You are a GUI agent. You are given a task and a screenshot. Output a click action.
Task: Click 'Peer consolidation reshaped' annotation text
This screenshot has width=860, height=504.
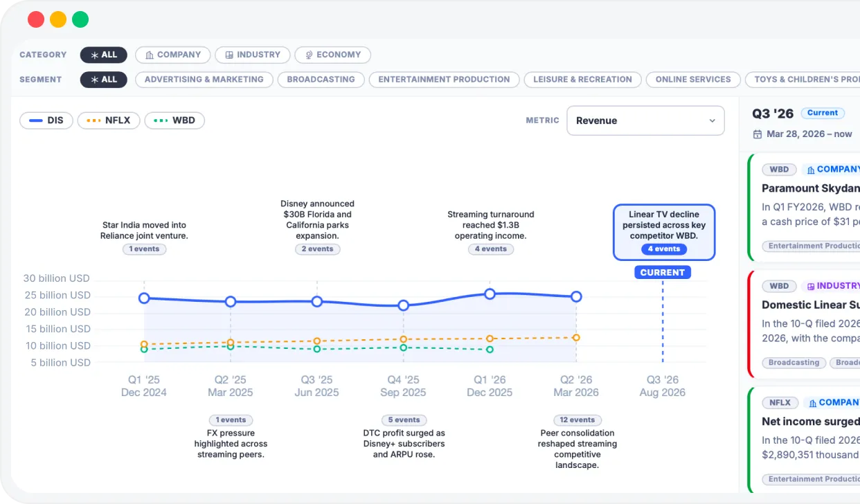577,449
